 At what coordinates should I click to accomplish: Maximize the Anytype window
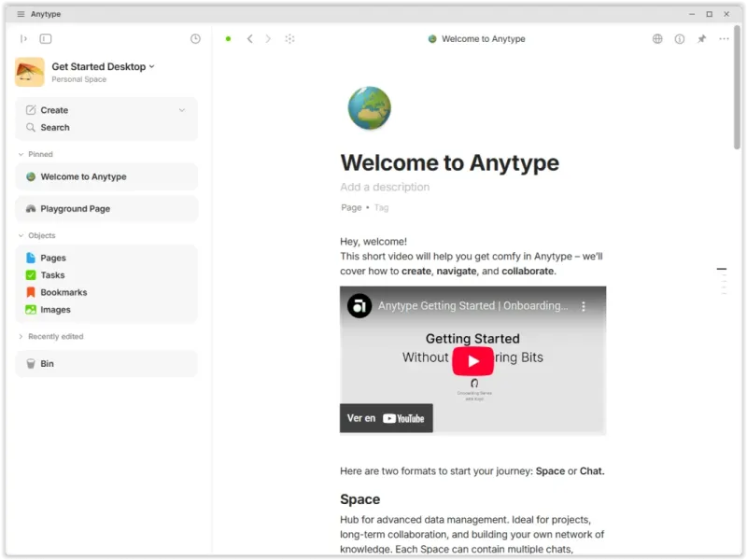click(x=710, y=14)
